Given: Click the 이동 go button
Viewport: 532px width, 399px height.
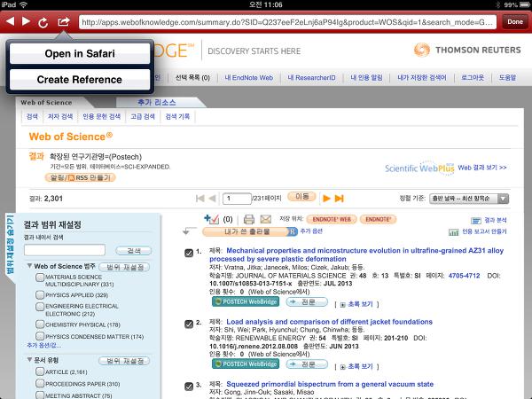Looking at the screenshot, I should click(301, 197).
